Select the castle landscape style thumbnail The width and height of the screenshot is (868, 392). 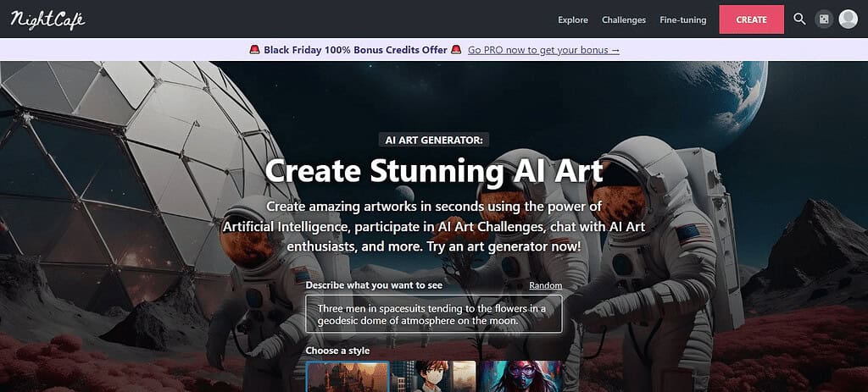pyautogui.click(x=348, y=377)
